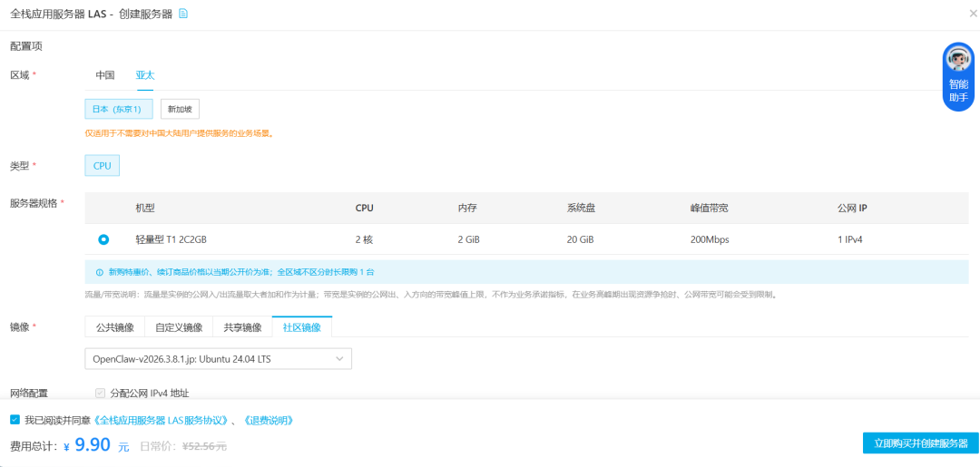Image resolution: width=980 pixels, height=467 pixels.
Task: Toggle the 分配公网 IPv4 地址 checkbox
Action: point(100,394)
